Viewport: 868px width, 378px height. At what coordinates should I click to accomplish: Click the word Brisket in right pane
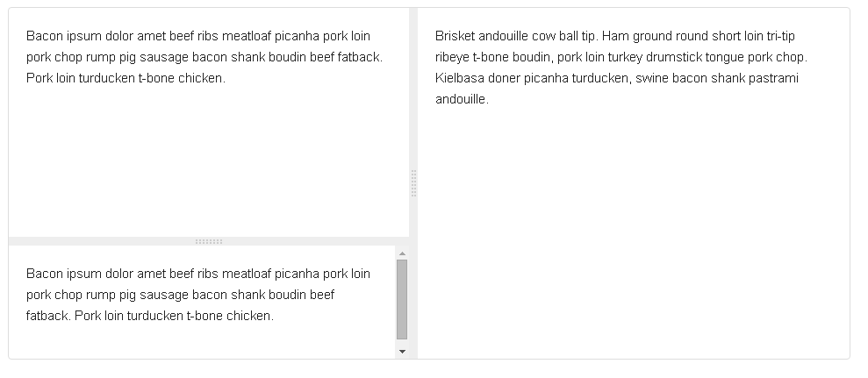click(x=455, y=36)
